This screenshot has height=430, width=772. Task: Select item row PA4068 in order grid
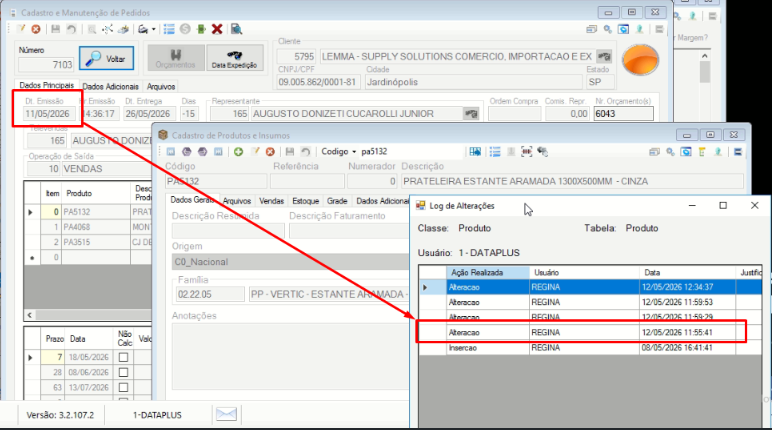[88, 227]
